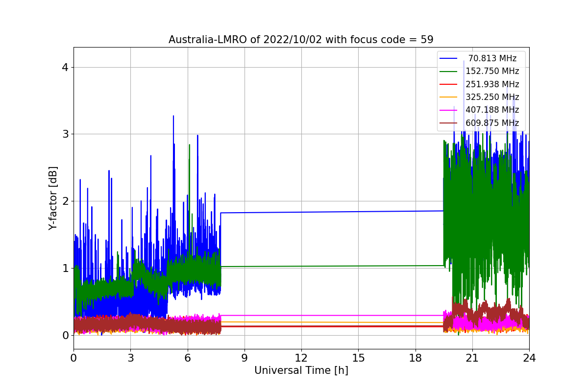Select the '325.250 MHz' legend label
This screenshot has width=588, height=392.
(492, 97)
